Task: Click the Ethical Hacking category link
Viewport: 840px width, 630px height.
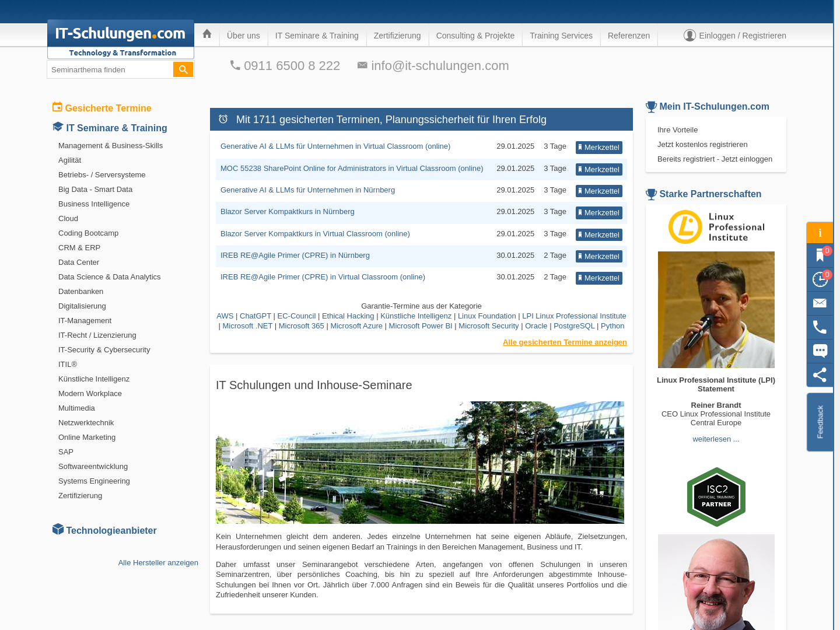Action: click(348, 316)
